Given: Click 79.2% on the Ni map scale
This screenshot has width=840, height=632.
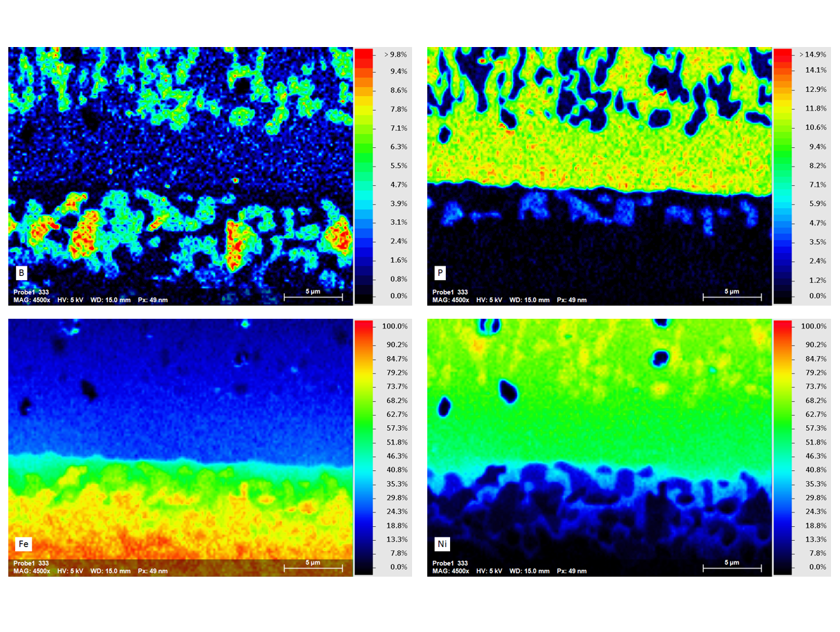Looking at the screenshot, I should (816, 373).
